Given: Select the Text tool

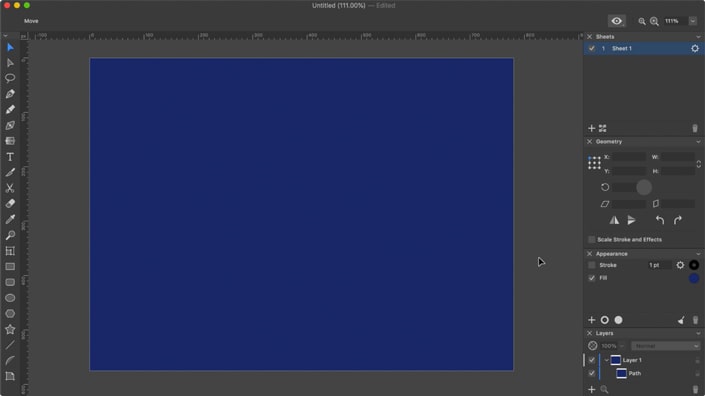Looking at the screenshot, I should [10, 157].
